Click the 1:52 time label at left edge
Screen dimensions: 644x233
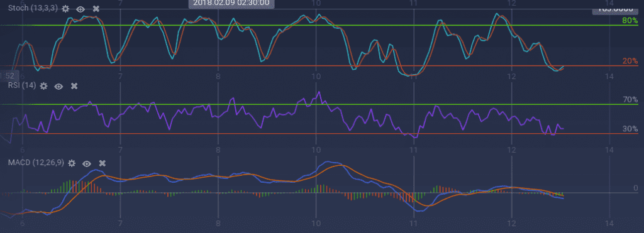tap(8, 75)
